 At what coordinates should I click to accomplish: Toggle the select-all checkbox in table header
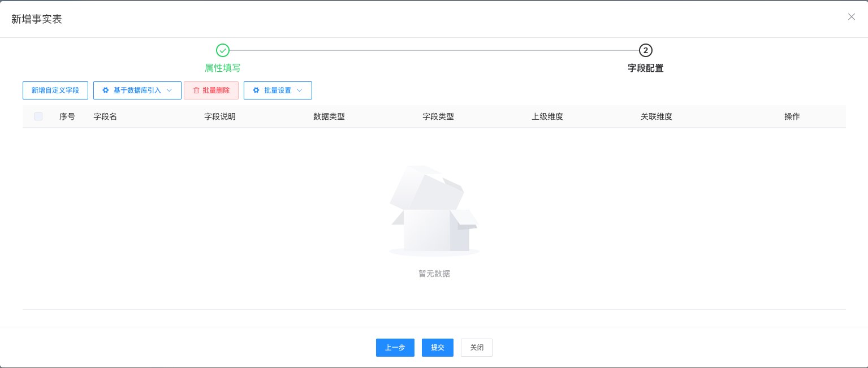[x=38, y=116]
